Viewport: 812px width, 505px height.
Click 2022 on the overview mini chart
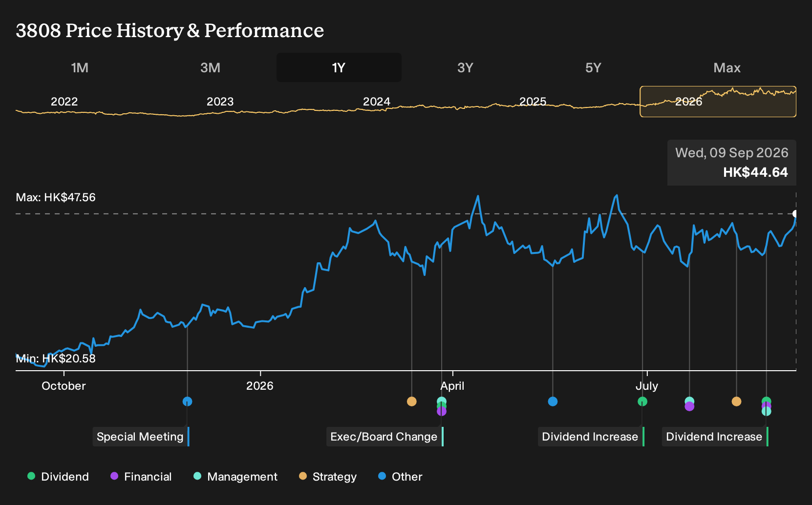pos(64,102)
